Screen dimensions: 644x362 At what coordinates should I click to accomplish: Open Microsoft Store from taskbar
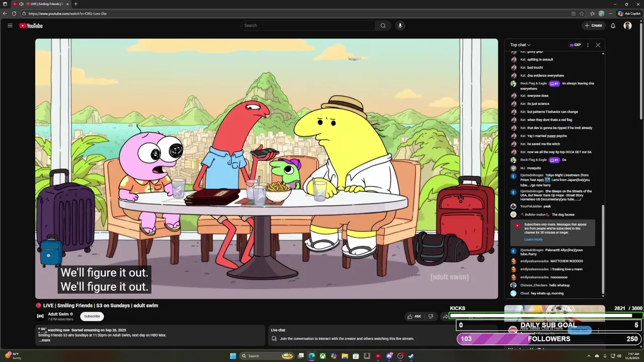tap(356, 356)
